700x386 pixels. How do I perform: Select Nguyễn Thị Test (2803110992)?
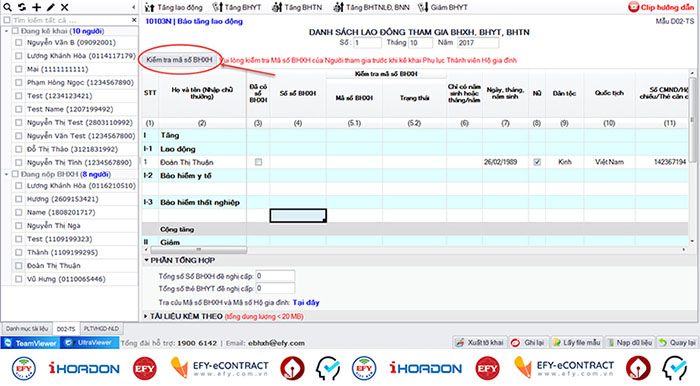pyautogui.click(x=80, y=122)
